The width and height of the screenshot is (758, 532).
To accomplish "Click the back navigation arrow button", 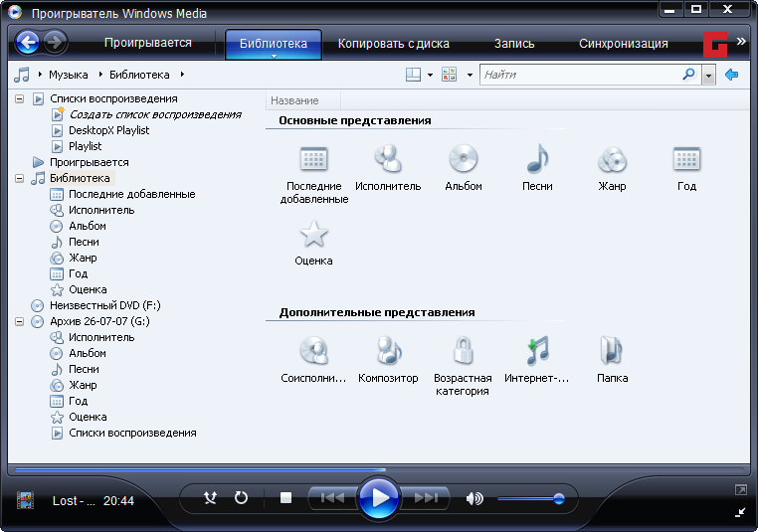I will 28,43.
